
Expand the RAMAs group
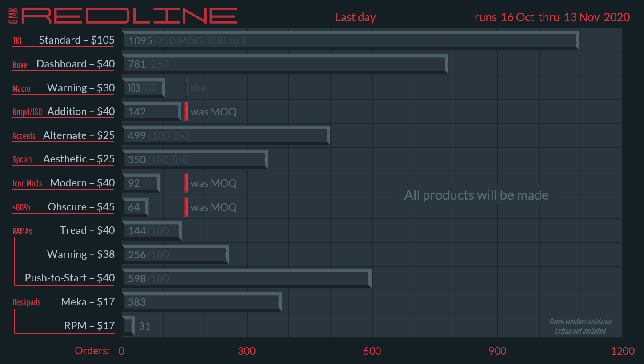click(x=22, y=231)
